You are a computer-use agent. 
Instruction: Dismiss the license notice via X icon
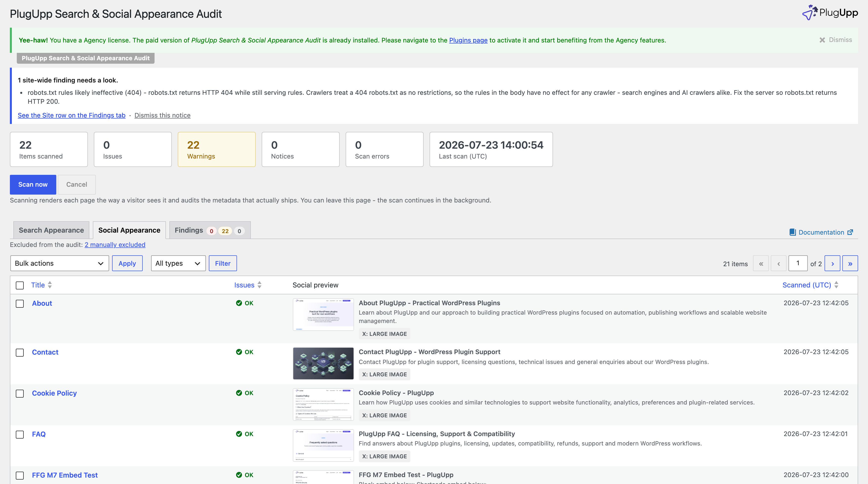click(x=822, y=40)
